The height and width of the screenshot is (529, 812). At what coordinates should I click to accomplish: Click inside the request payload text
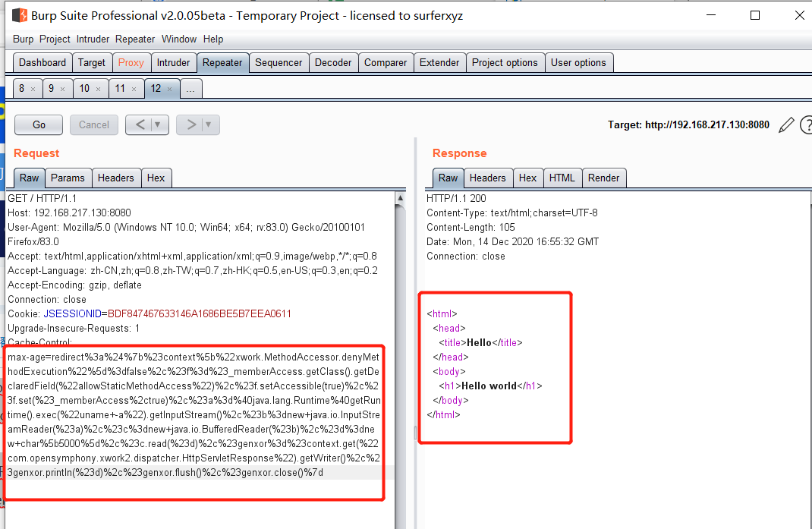pyautogui.click(x=194, y=414)
